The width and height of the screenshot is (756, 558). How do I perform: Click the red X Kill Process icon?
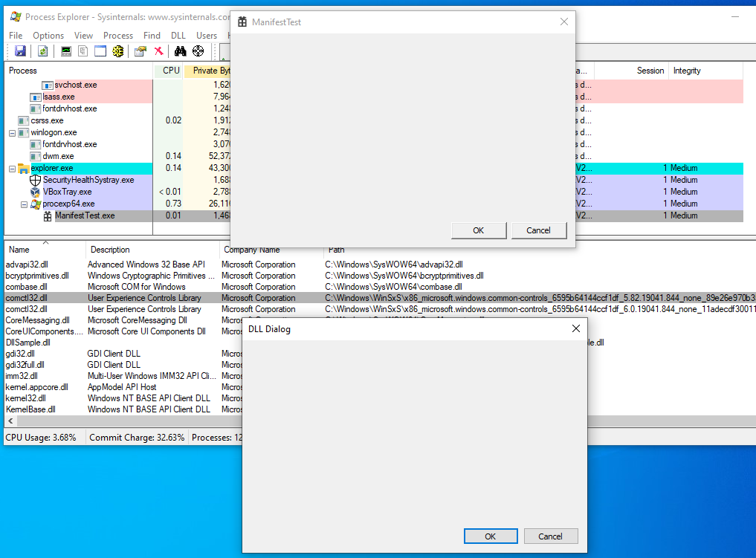(158, 51)
